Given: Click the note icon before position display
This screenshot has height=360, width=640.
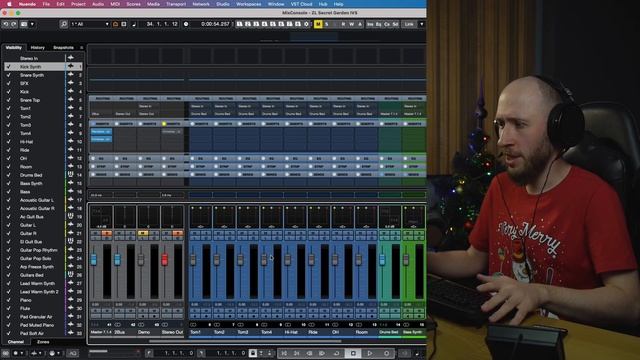Looking at the screenshot, I should point(134,24).
